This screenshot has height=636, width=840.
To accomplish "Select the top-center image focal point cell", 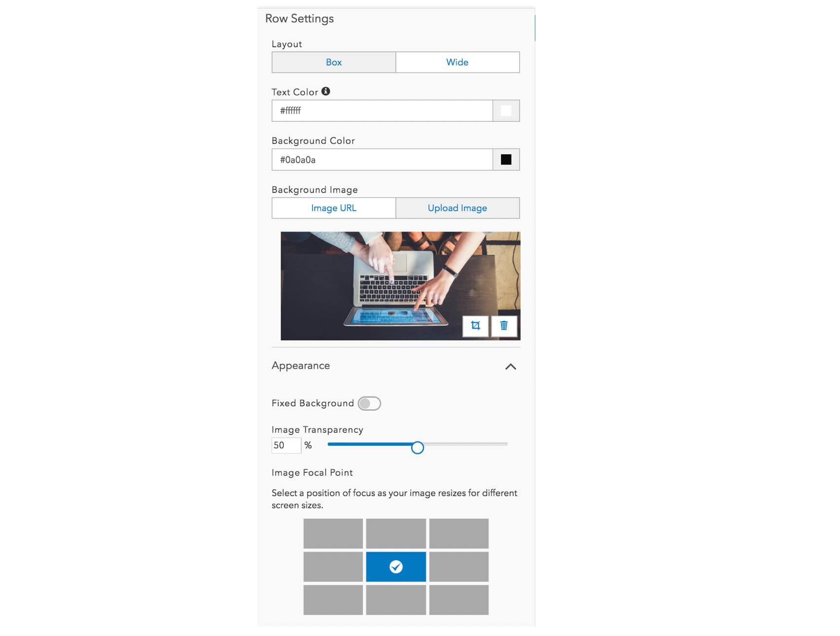I will (396, 533).
